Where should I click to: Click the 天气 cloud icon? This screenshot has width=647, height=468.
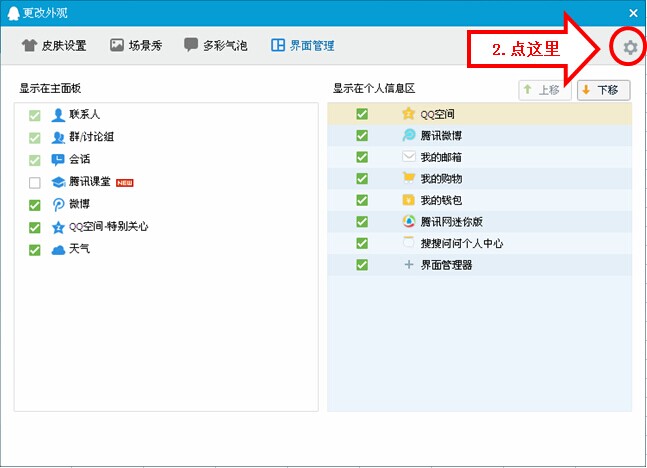click(x=58, y=249)
